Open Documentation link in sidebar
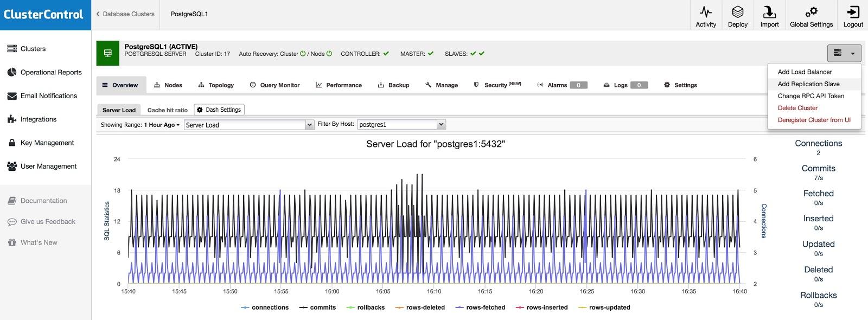The image size is (868, 320). [x=37, y=201]
